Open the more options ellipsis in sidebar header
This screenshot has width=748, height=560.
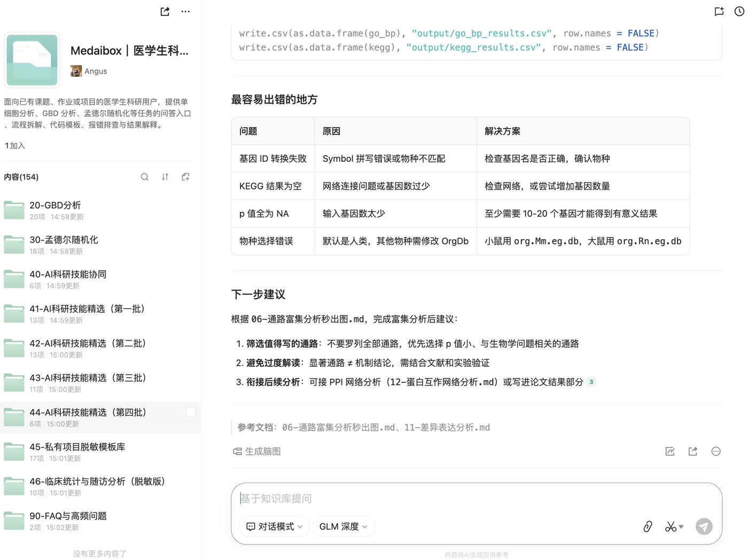tap(185, 11)
